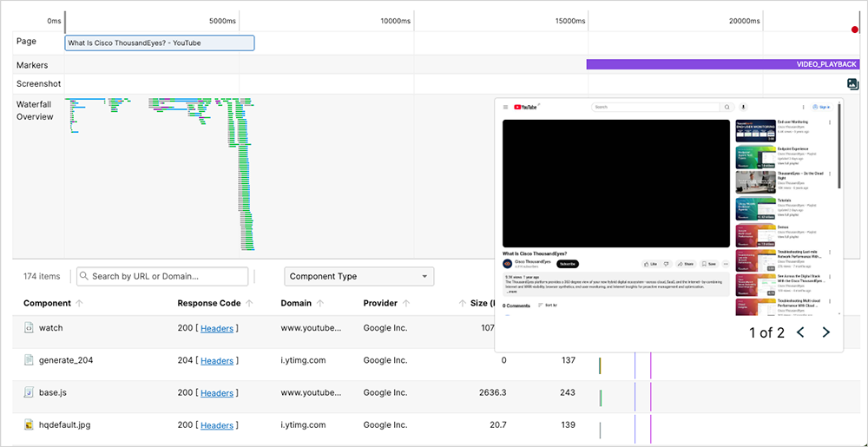Sort by Size column arrow
This screenshot has width=868, height=447.
pyautogui.click(x=463, y=303)
